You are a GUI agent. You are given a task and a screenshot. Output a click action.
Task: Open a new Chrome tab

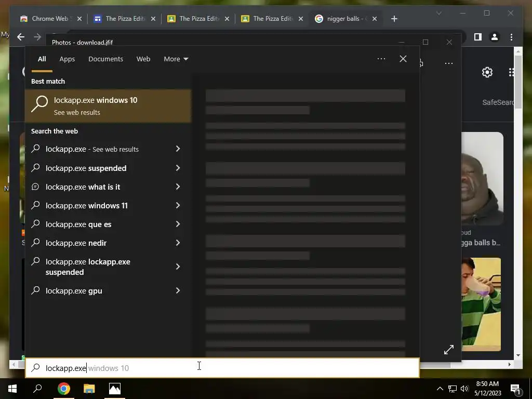click(394, 19)
